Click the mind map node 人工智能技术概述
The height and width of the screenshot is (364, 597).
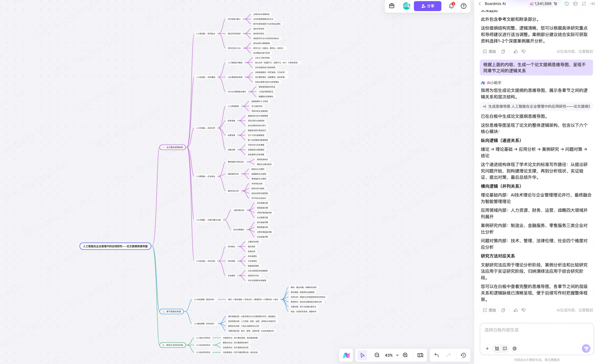point(235,63)
